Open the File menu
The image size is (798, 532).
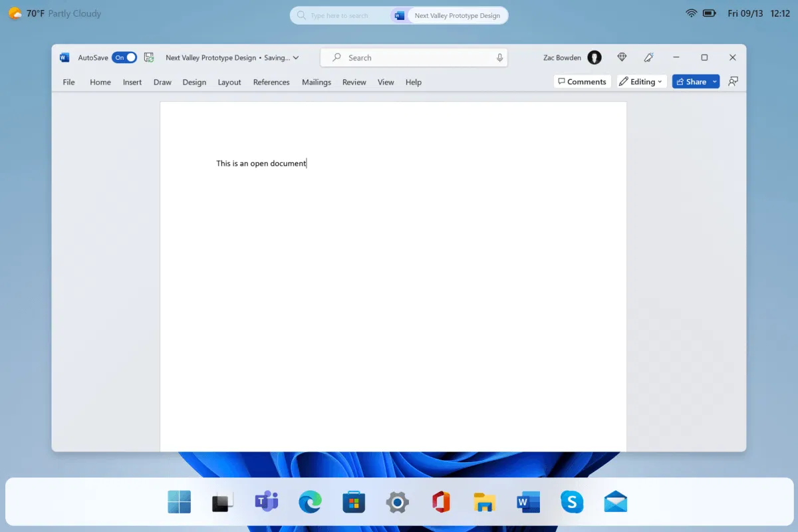pos(68,82)
